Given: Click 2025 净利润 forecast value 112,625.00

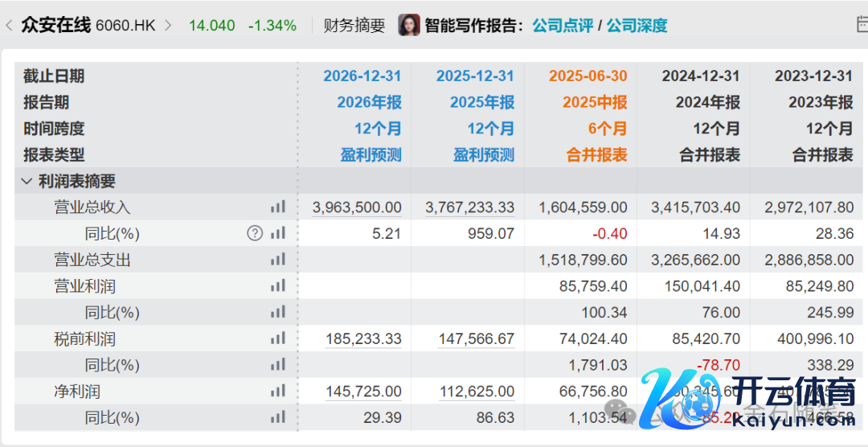Looking at the screenshot, I should [477, 392].
